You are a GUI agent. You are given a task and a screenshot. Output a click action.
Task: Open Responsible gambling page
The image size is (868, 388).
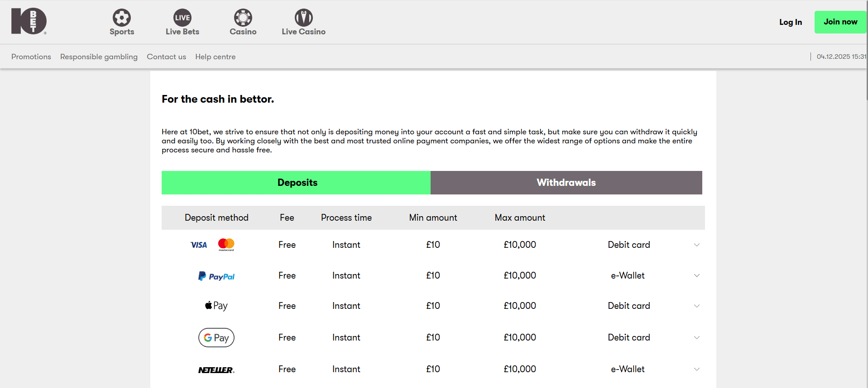tap(99, 57)
